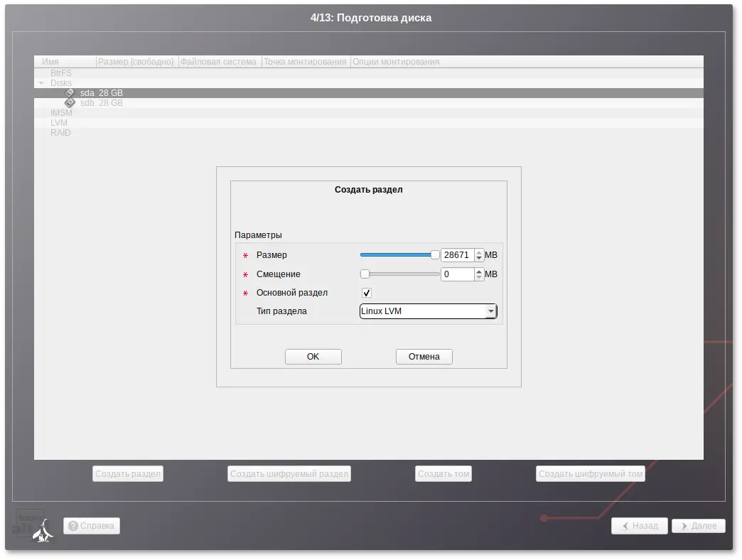Image resolution: width=742 pixels, height=560 pixels.
Task: Click the Параметры section label
Action: tap(259, 235)
